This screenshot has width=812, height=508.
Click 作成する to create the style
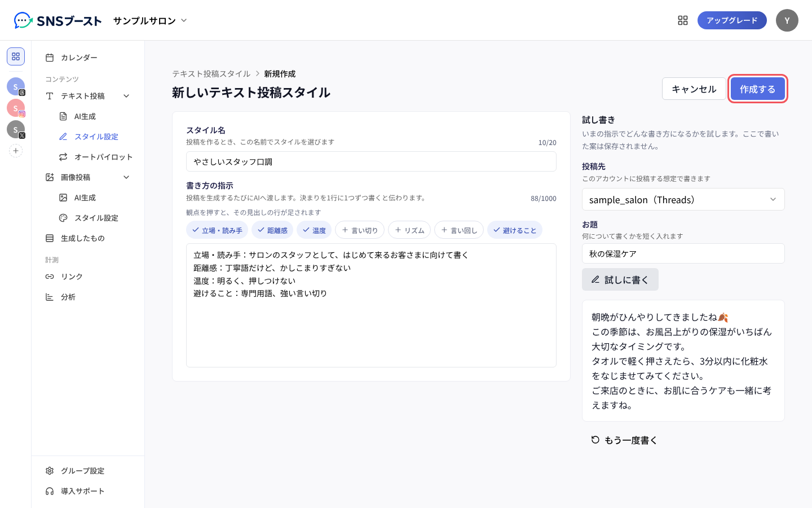click(758, 89)
